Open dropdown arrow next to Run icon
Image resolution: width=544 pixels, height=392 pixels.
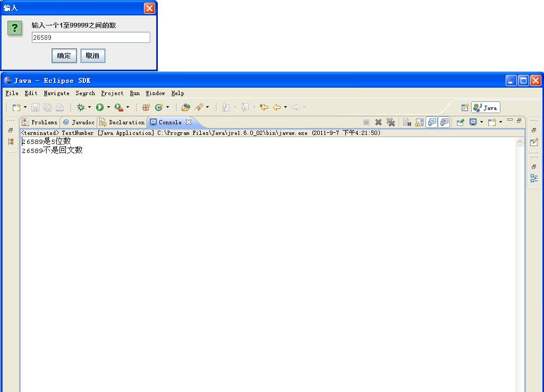click(108, 107)
